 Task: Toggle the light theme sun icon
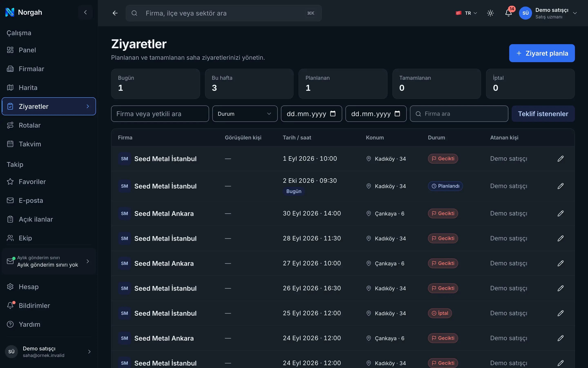[490, 13]
